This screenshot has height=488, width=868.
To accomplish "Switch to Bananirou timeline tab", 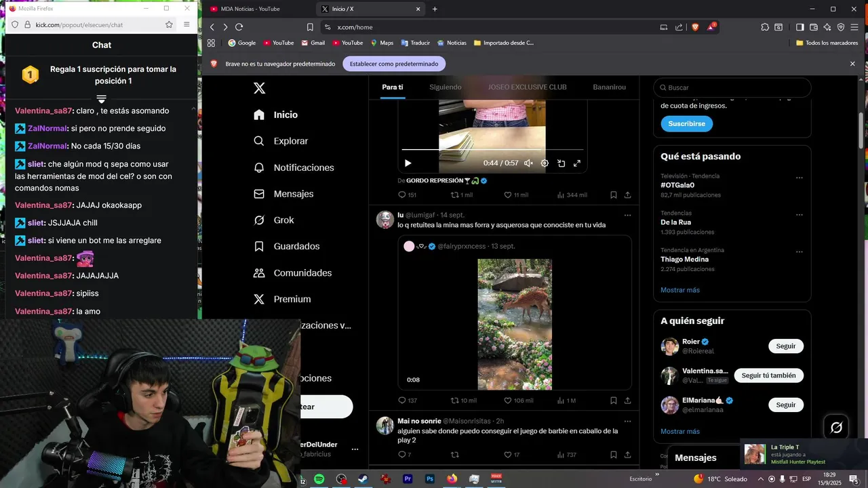I will 609,87.
